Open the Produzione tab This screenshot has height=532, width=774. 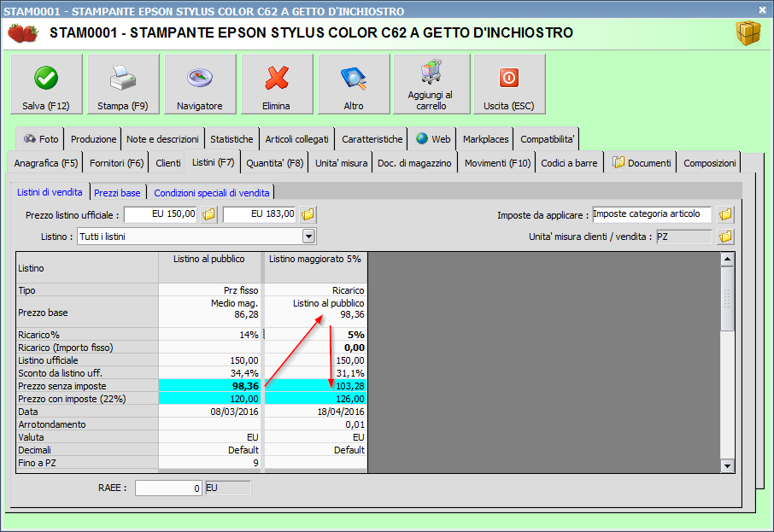point(93,139)
